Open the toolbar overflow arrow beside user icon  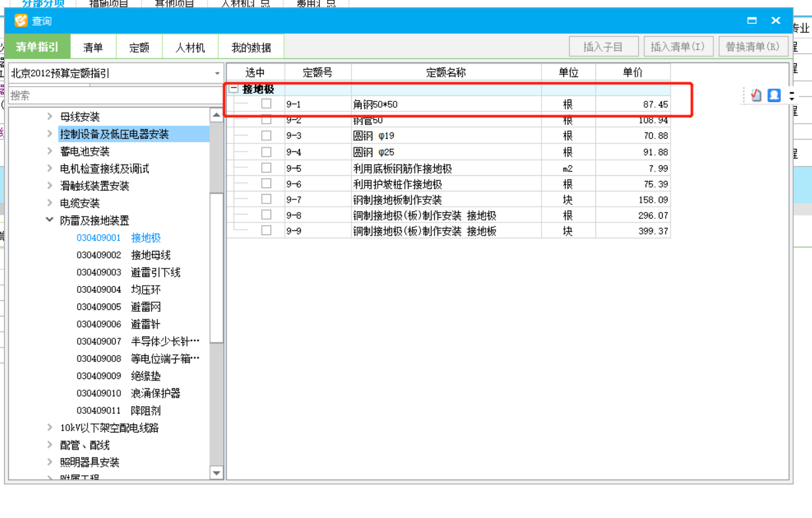click(792, 95)
